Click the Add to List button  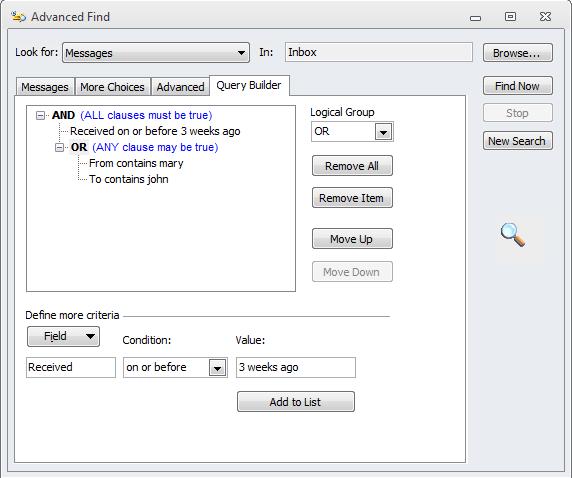pyautogui.click(x=295, y=402)
